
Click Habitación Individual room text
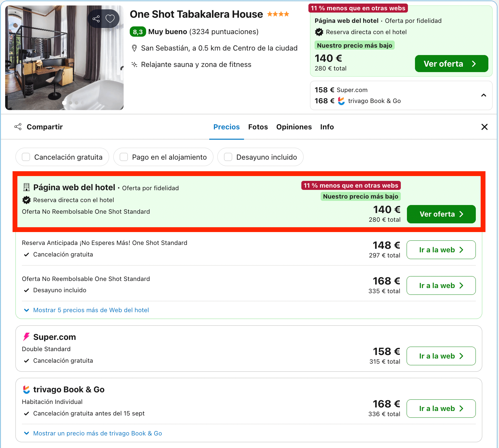[x=52, y=402]
